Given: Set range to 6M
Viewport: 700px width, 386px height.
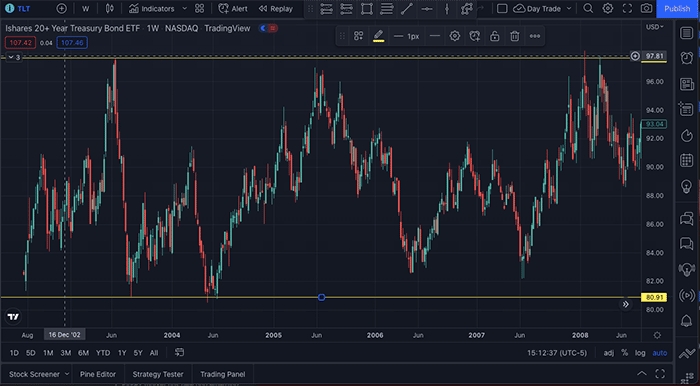Looking at the screenshot, I should 83,353.
